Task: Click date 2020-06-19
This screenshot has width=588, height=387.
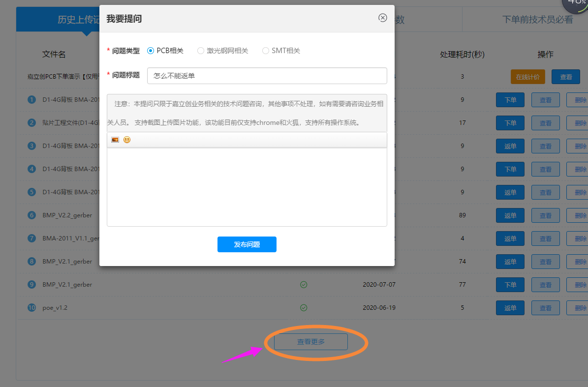Action: 379,307
